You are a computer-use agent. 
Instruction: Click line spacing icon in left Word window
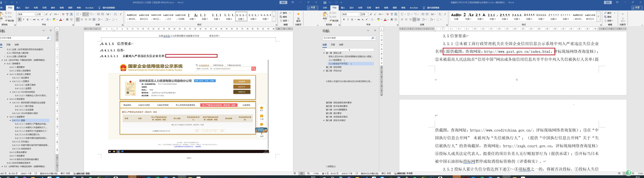(100, 19)
